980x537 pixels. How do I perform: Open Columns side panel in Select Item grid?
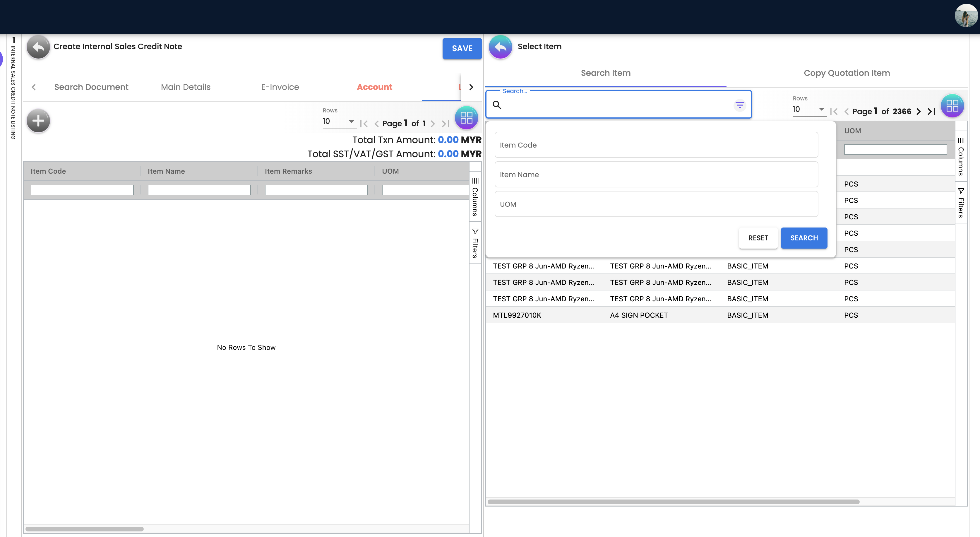pos(961,156)
